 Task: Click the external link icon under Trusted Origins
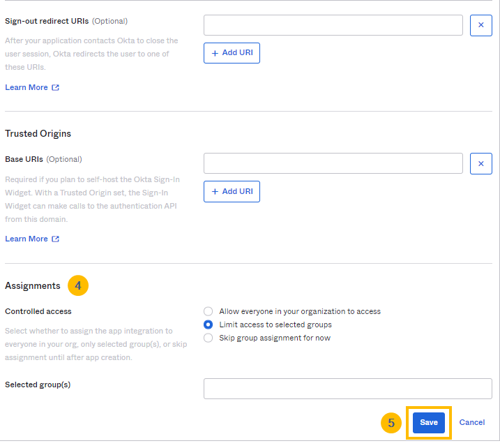(56, 239)
